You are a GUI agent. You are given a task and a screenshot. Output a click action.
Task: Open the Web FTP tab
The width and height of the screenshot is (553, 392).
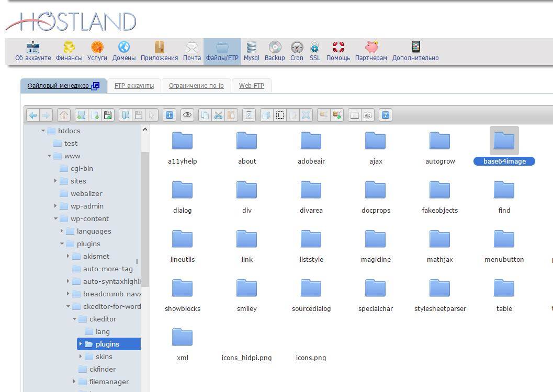tap(251, 86)
